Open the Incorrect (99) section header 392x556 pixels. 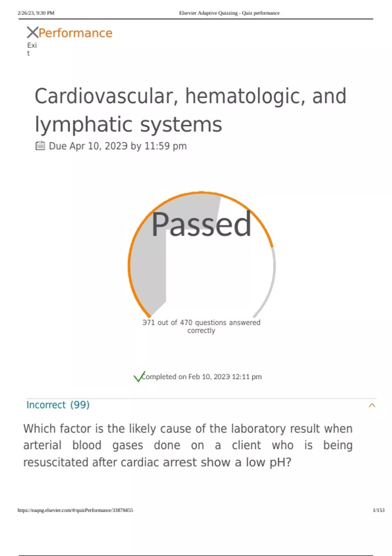click(58, 405)
